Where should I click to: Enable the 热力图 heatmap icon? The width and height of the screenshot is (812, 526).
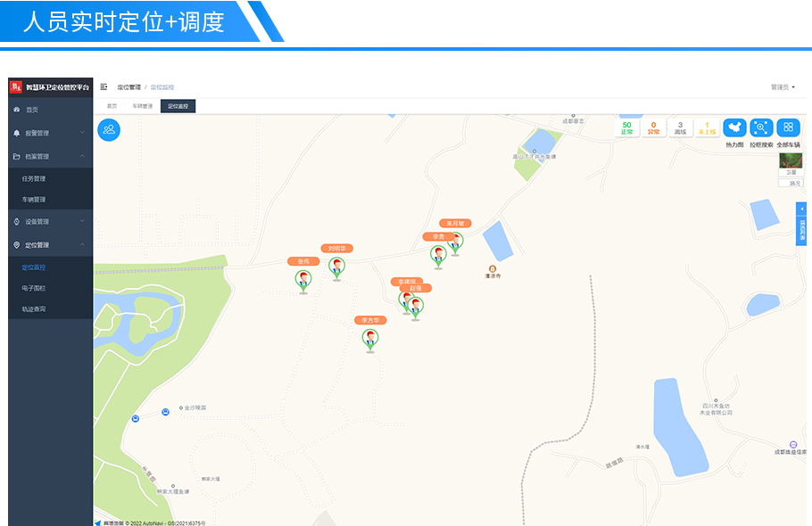coord(734,127)
